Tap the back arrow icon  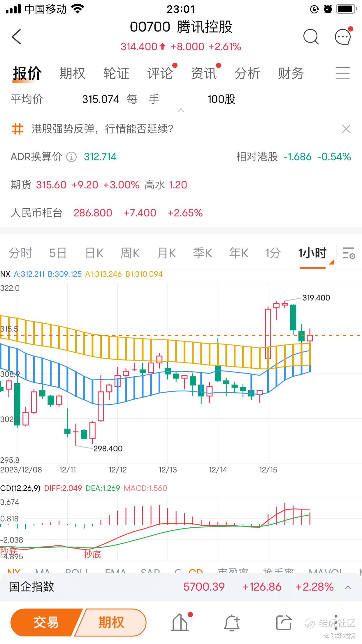(x=16, y=37)
